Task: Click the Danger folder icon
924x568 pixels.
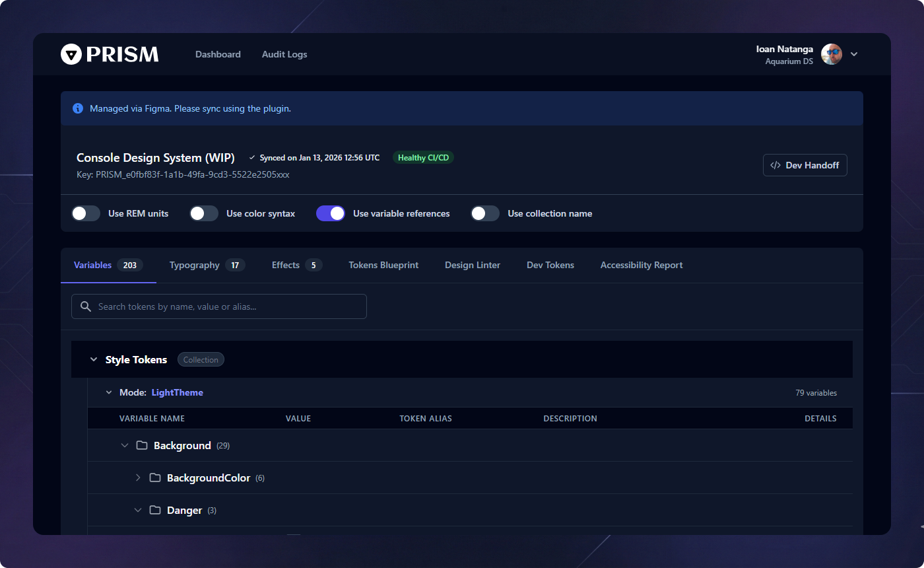Action: point(154,510)
